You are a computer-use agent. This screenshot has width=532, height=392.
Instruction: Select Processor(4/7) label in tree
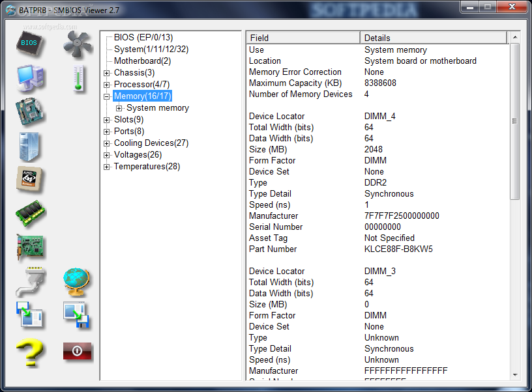pyautogui.click(x=141, y=85)
